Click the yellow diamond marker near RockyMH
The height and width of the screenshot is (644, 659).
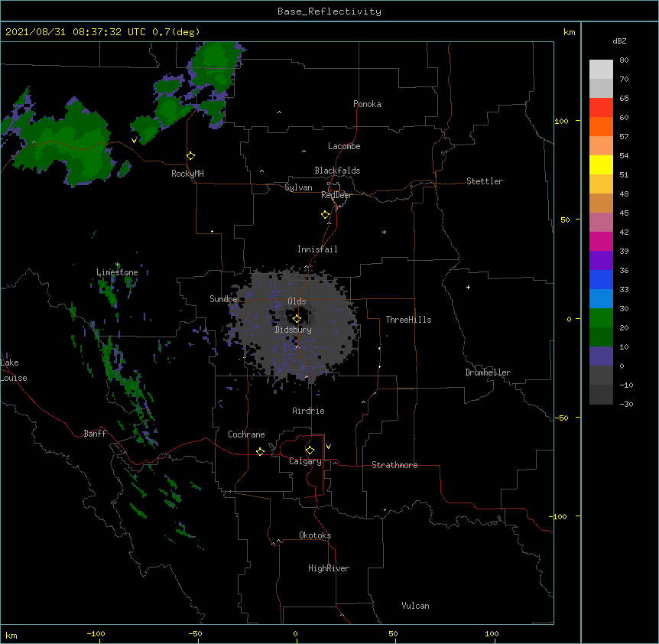click(x=190, y=156)
